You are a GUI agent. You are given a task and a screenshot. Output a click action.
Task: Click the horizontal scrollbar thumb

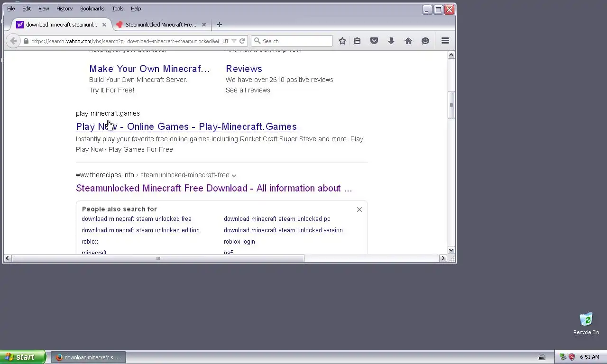click(x=158, y=258)
